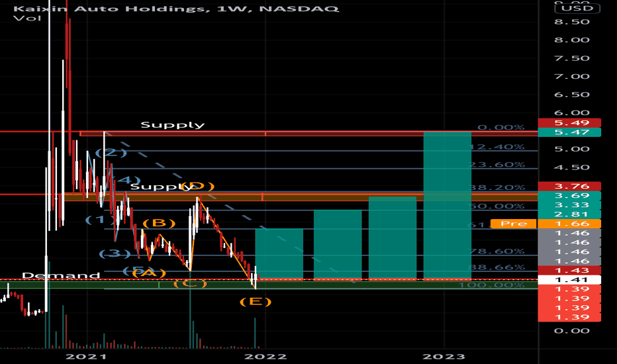The width and height of the screenshot is (617, 364).
Task: Select the blue (4) wave label
Action: pyautogui.click(x=126, y=180)
